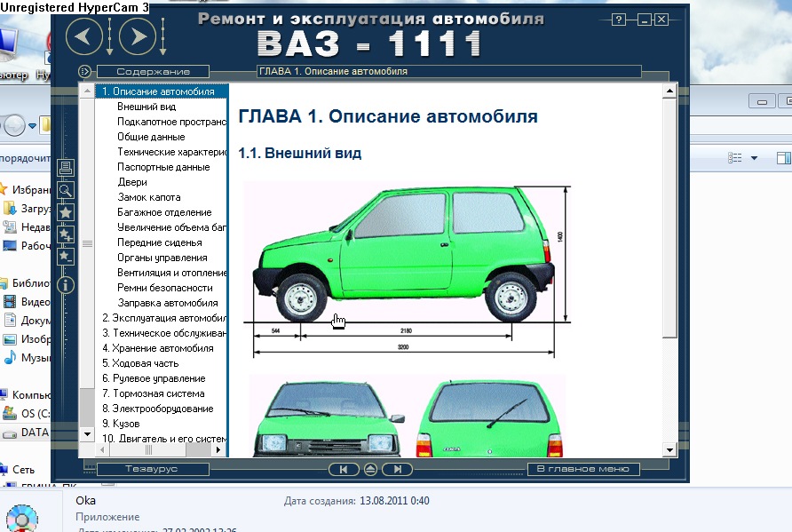This screenshot has width=792, height=532.
Task: Open Технические характеристики section
Action: (x=171, y=152)
